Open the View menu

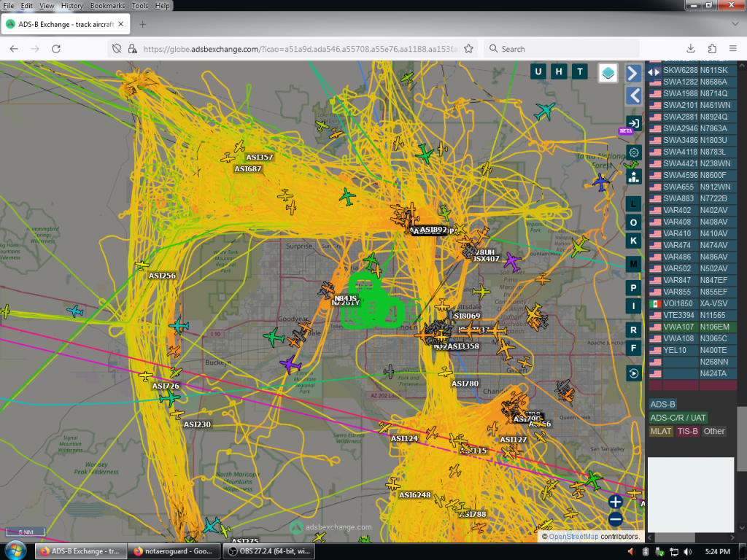tap(47, 6)
